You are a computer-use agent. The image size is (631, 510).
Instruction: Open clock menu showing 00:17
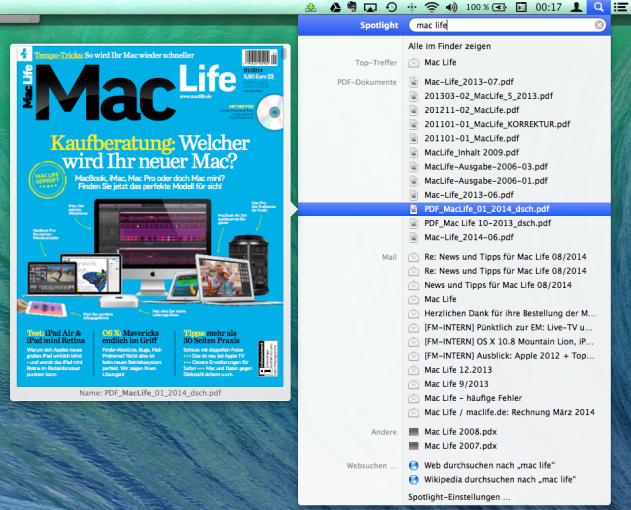point(548,7)
